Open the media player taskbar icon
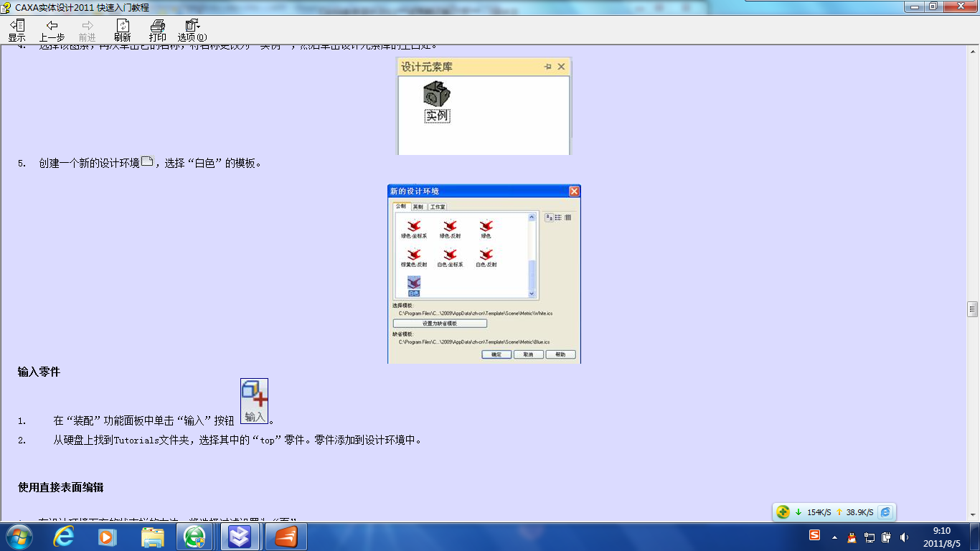Screen dimensions: 980x551 coord(107,537)
